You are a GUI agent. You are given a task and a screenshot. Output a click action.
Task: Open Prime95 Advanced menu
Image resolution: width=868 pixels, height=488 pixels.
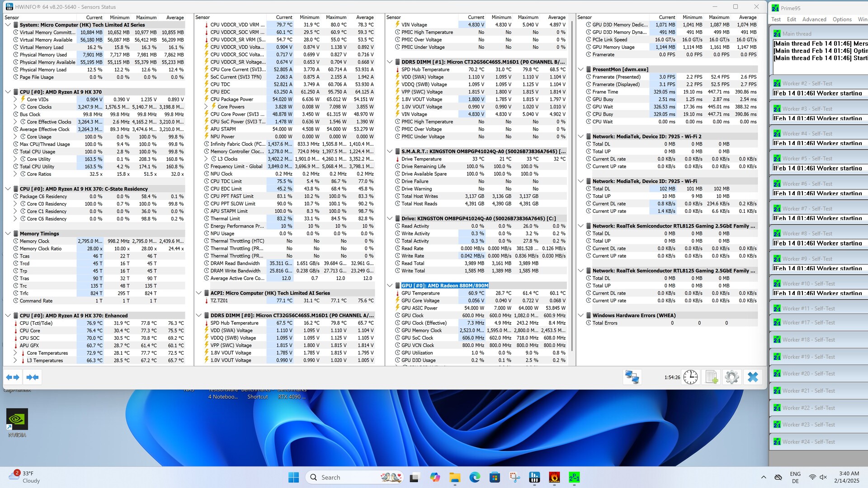tap(814, 19)
